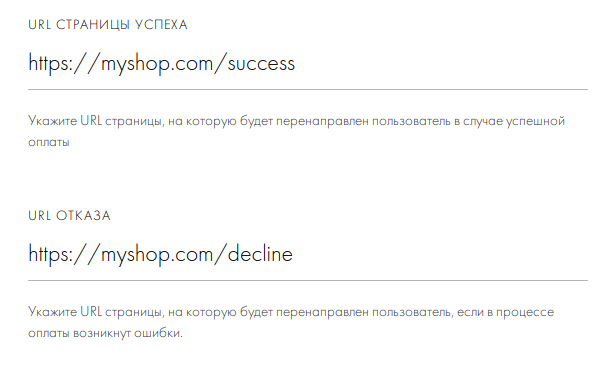Viewport: 612px width, 373px height.
Task: Click the underline beneath the success URL field
Action: (308, 89)
